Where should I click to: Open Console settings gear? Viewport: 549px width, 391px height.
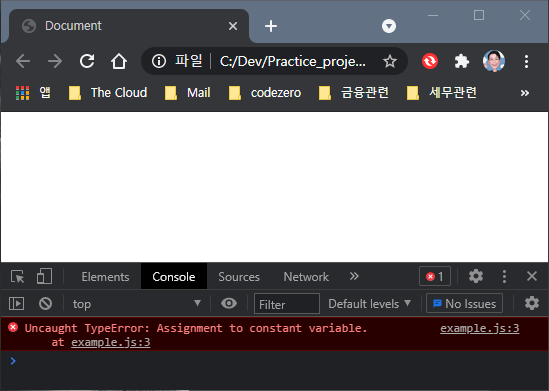coord(532,303)
